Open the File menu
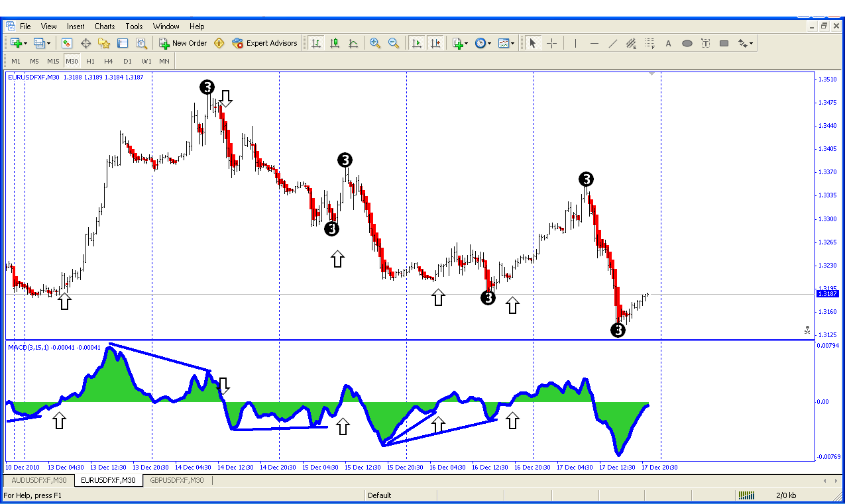845x504 pixels. (25, 26)
